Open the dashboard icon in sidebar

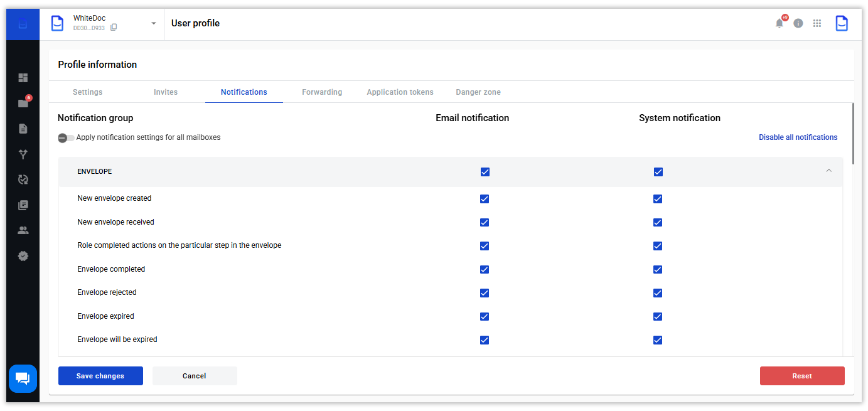tap(23, 78)
